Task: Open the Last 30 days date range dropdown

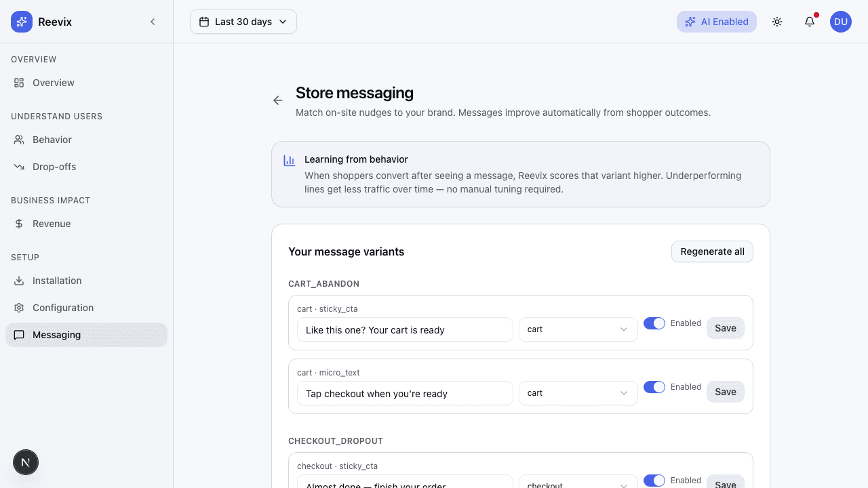Action: (x=243, y=21)
